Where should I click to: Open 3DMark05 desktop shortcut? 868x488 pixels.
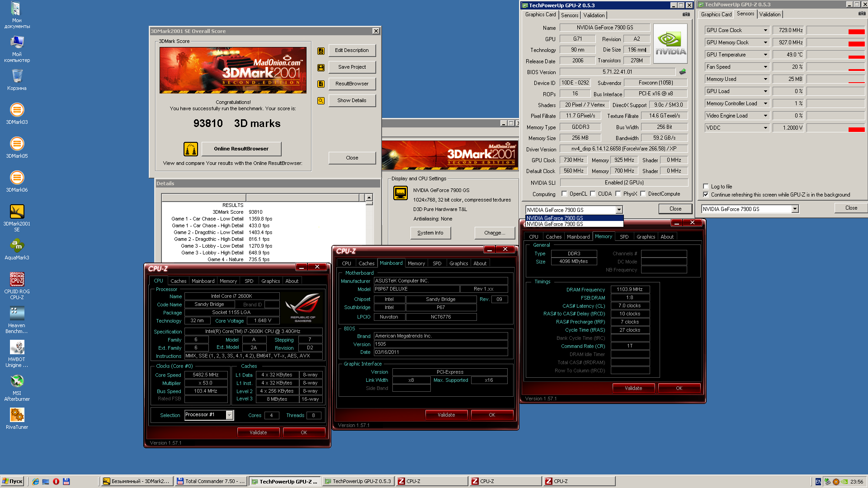click(x=17, y=147)
